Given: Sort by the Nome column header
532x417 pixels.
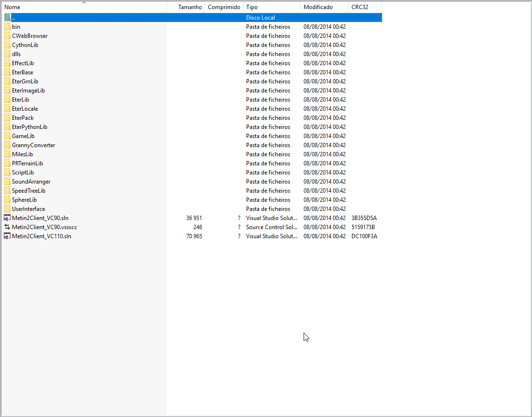Looking at the screenshot, I should click(x=84, y=7).
